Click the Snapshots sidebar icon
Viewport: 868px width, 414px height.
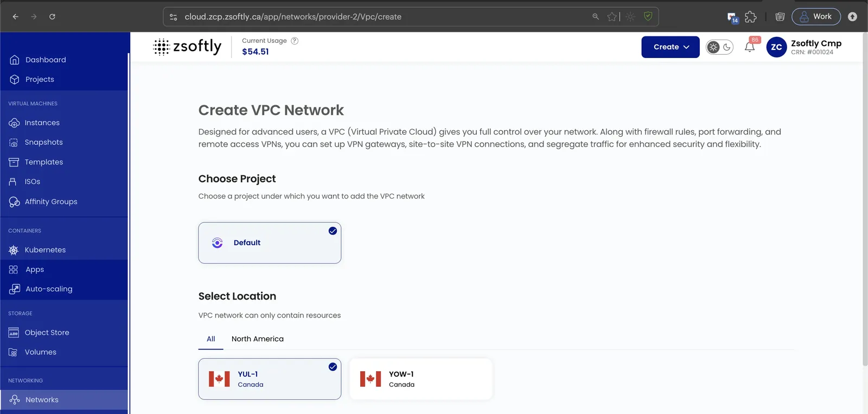coord(14,143)
